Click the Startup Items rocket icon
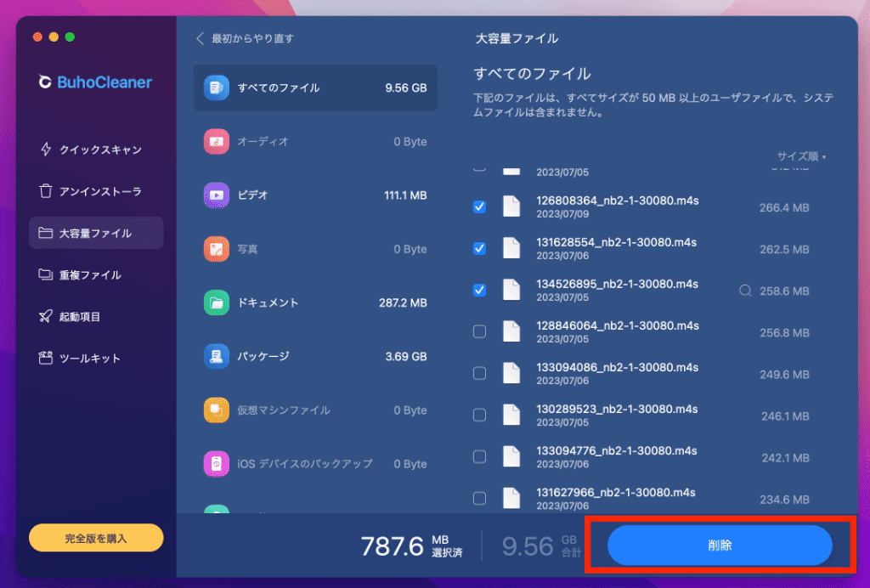870x588 pixels. [46, 316]
